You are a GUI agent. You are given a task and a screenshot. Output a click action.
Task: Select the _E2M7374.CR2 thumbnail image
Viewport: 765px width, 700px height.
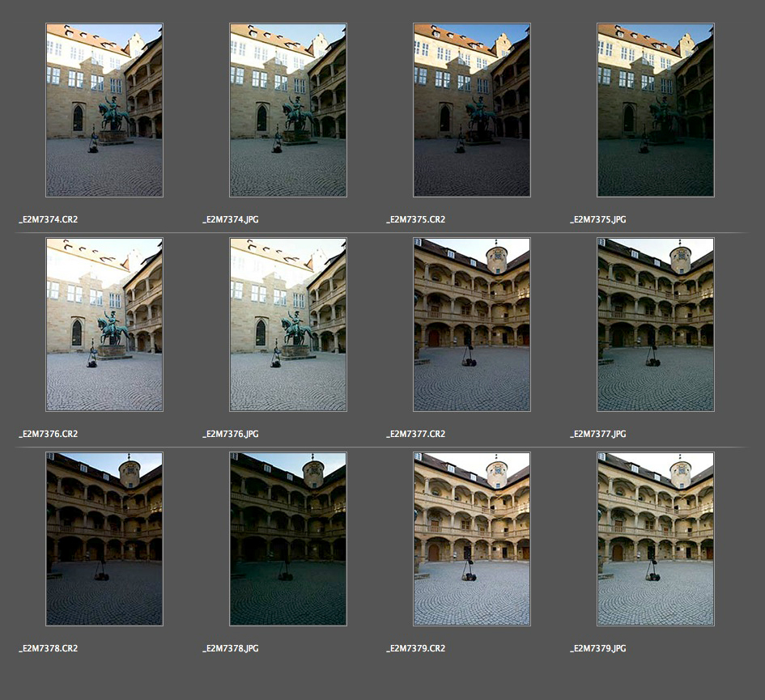[104, 110]
